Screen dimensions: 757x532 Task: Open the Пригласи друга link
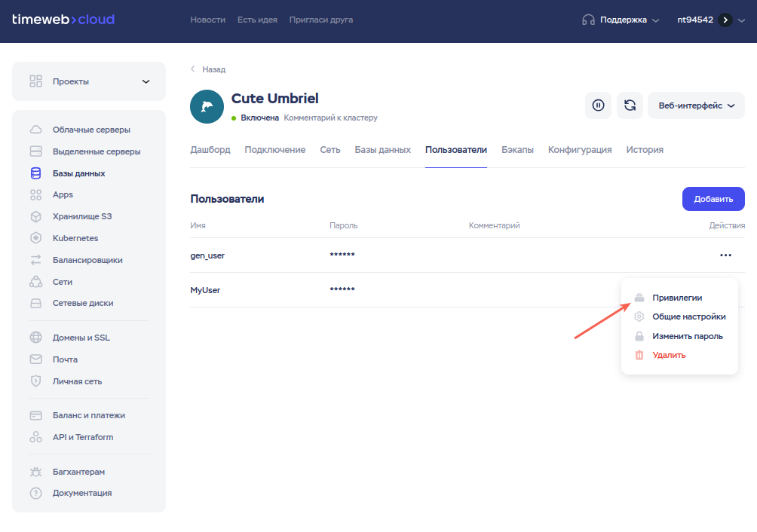[x=321, y=20]
